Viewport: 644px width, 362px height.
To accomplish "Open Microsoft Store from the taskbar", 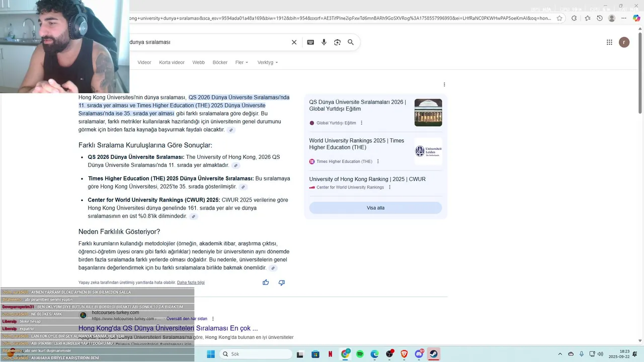I will click(315, 354).
